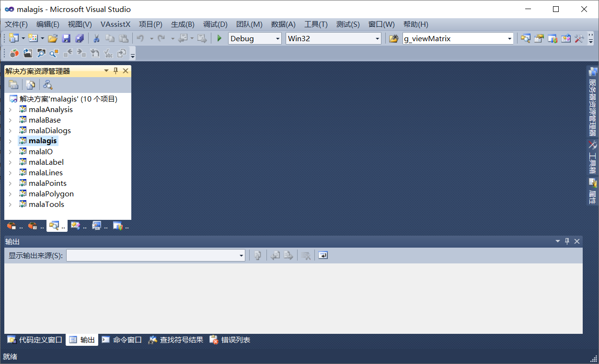Toggle auto-hide pin on the Output panel

pyautogui.click(x=567, y=241)
